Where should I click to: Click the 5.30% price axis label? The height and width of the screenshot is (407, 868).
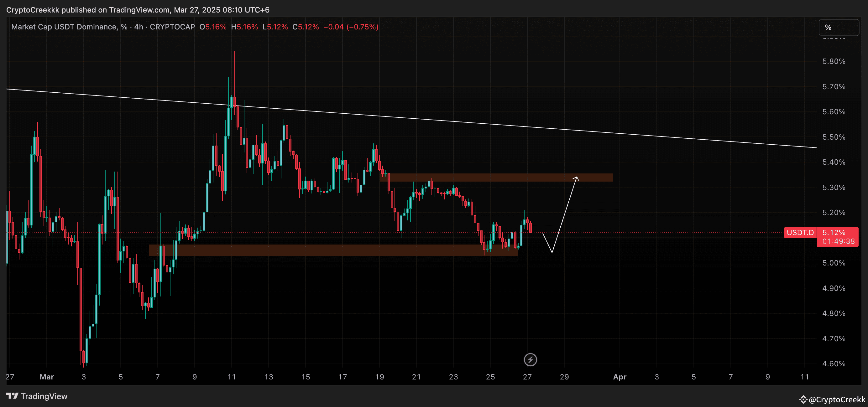coord(834,188)
